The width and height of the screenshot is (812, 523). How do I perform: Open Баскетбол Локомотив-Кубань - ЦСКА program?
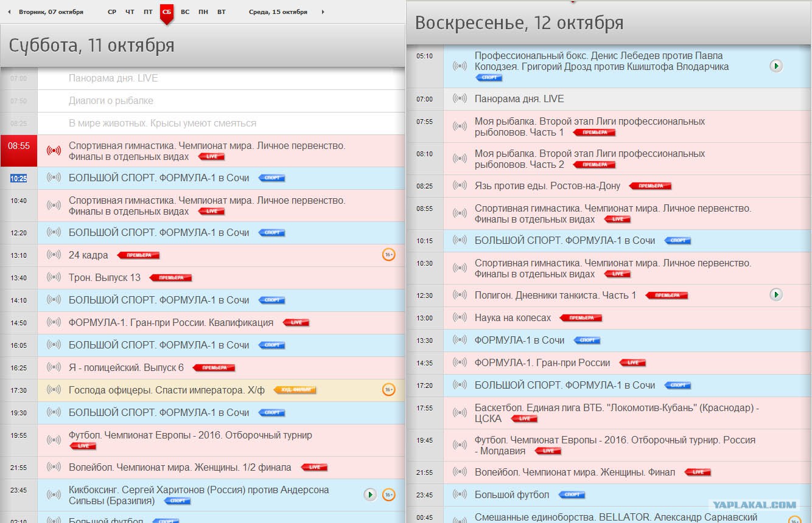[x=617, y=414]
